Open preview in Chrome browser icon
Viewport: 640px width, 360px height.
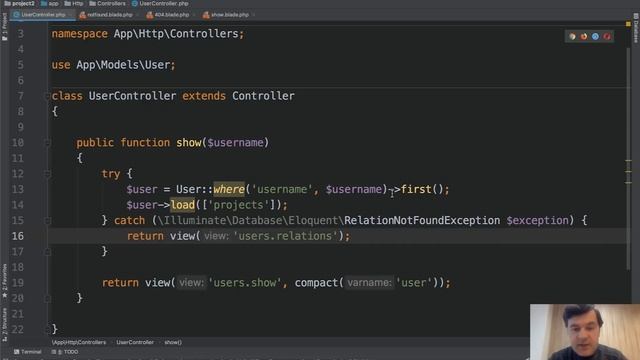572,37
